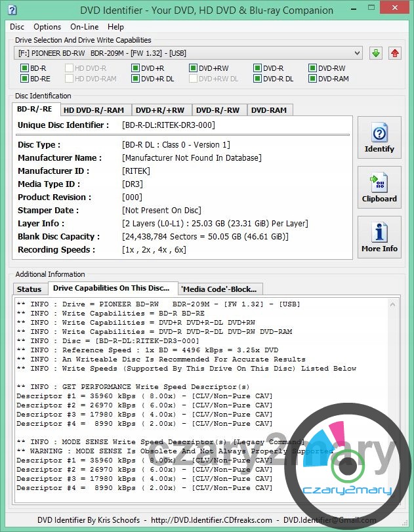Switch to the 'Media Code'-Block tab
This screenshot has width=414, height=532.
pyautogui.click(x=220, y=289)
